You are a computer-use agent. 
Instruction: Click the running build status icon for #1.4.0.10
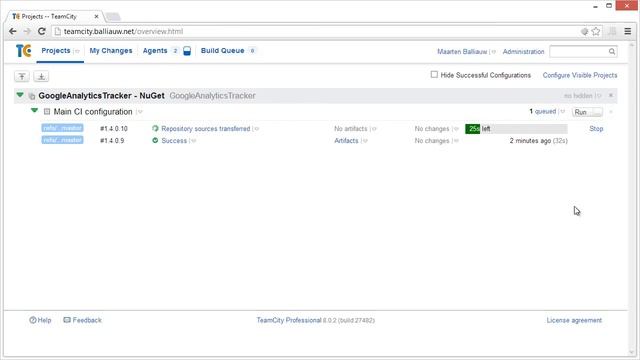155,129
